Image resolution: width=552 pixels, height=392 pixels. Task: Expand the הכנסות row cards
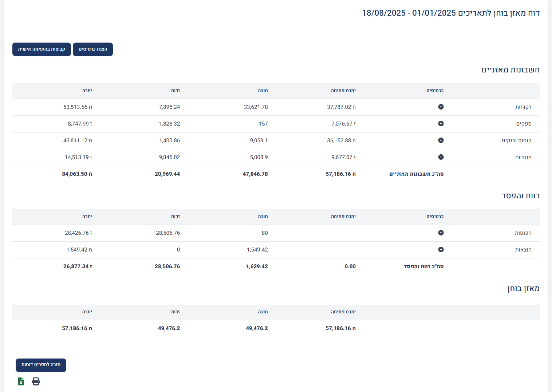coord(441,233)
